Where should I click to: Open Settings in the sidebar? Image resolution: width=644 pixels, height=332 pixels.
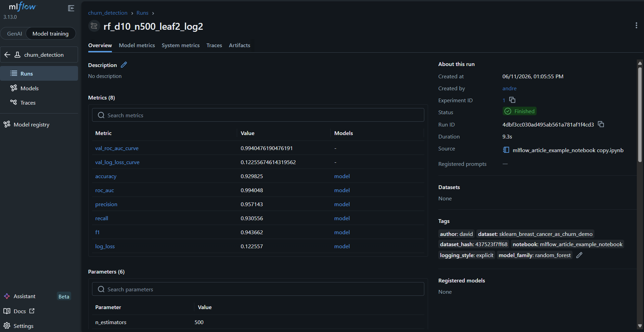(18, 326)
